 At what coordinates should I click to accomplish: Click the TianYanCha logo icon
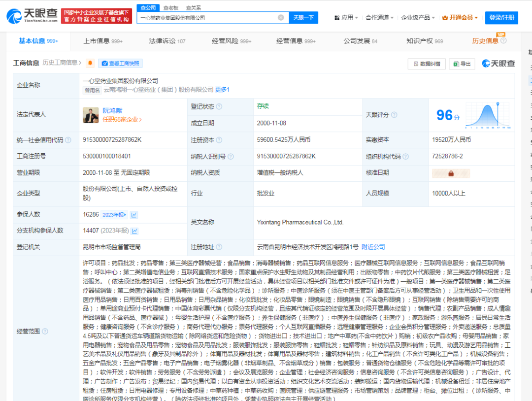click(14, 16)
